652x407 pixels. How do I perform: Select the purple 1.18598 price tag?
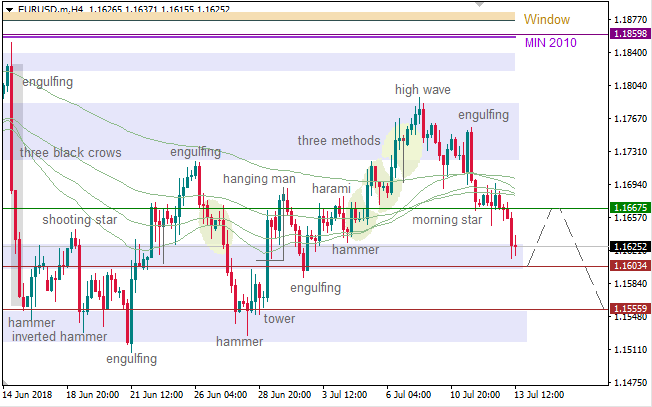pos(629,34)
